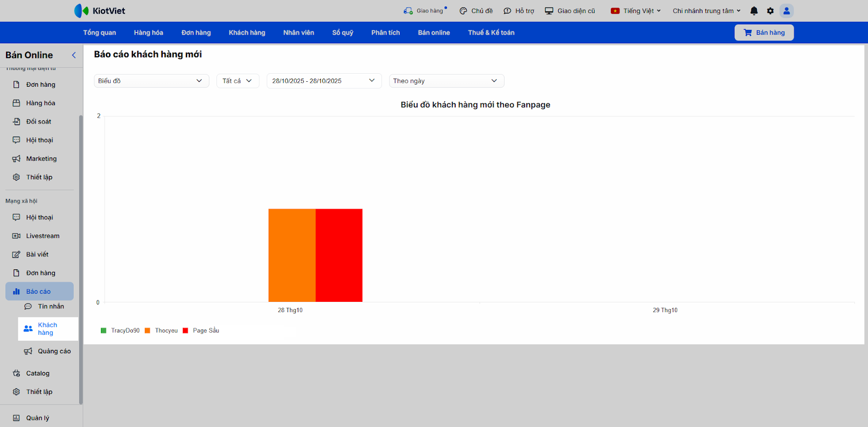Open the Chi nhánh trung tâm branch dropdown

(x=706, y=11)
